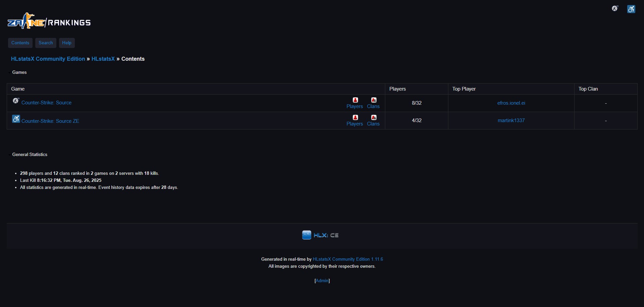View top player efros.ionel.ei profile
The image size is (644, 307).
[511, 103]
